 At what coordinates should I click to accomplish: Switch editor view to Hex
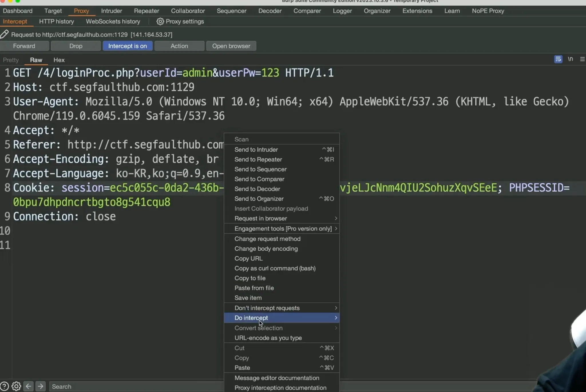[x=59, y=60]
